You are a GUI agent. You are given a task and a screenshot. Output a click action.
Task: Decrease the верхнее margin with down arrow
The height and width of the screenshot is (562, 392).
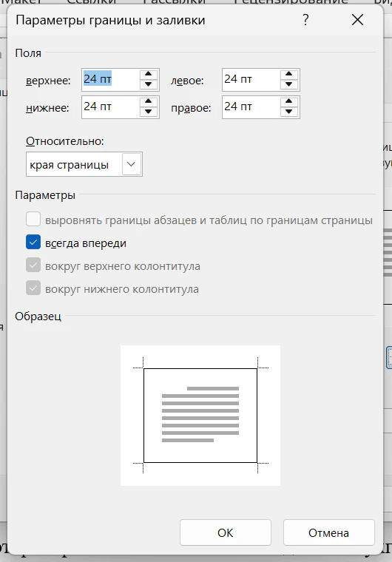click(149, 84)
